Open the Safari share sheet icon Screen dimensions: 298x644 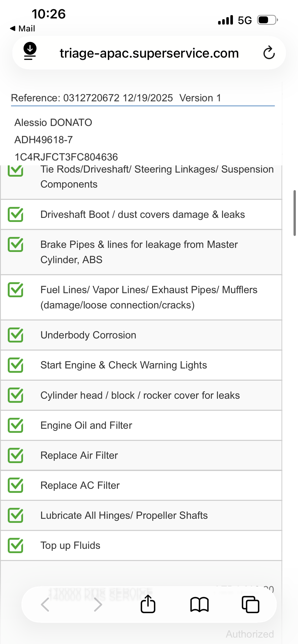[x=148, y=604]
